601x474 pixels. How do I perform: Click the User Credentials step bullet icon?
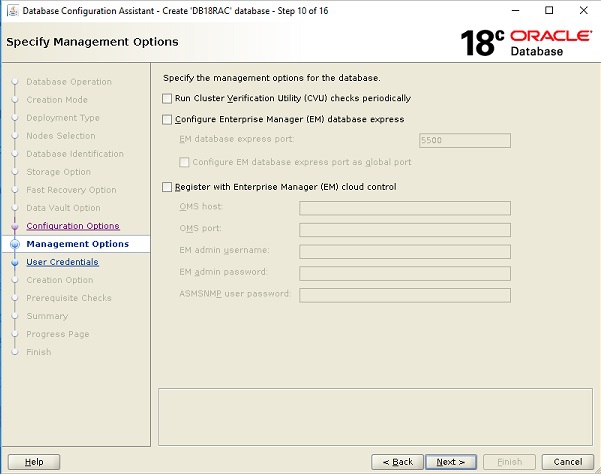15,262
